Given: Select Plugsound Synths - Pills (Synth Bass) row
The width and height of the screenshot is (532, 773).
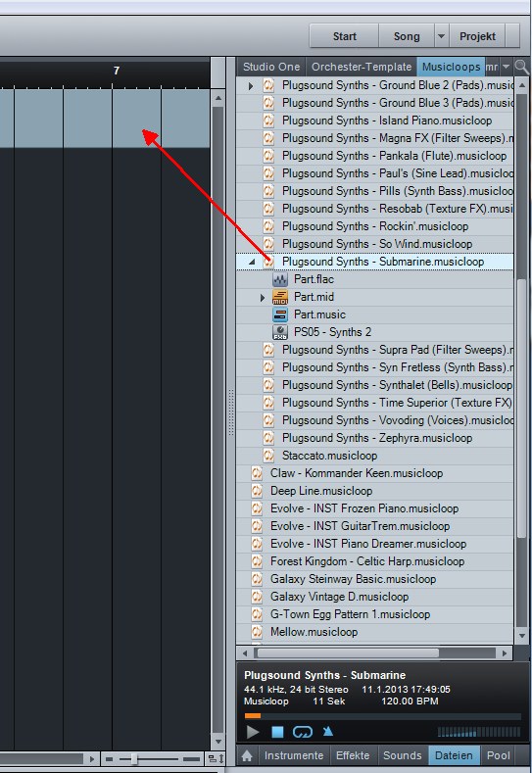Looking at the screenshot, I should click(374, 191).
